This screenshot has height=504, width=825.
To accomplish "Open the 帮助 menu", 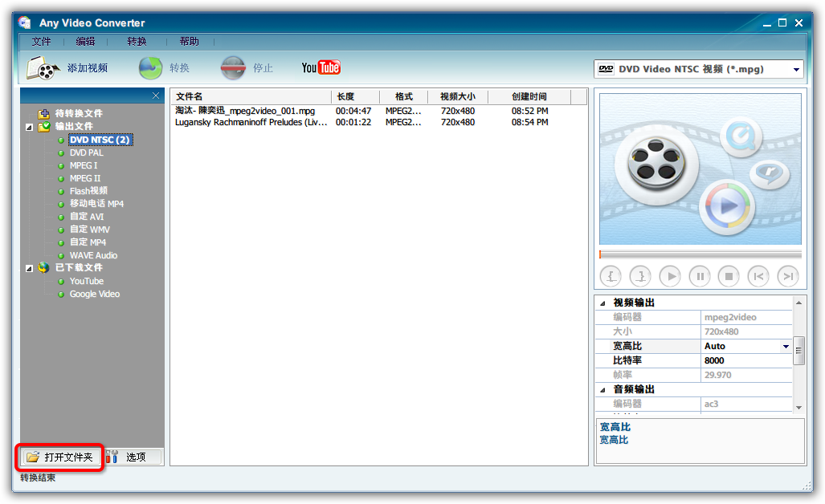I will point(191,41).
